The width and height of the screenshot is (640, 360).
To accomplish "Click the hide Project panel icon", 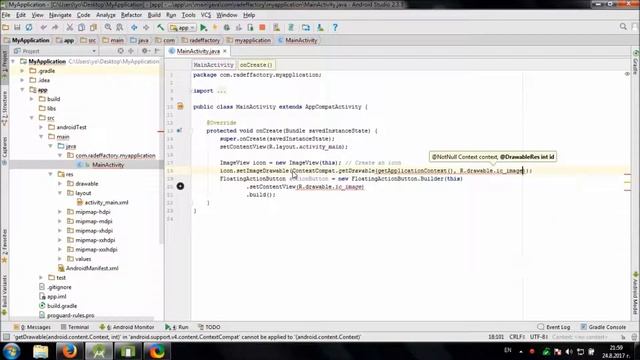I will tap(157, 51).
